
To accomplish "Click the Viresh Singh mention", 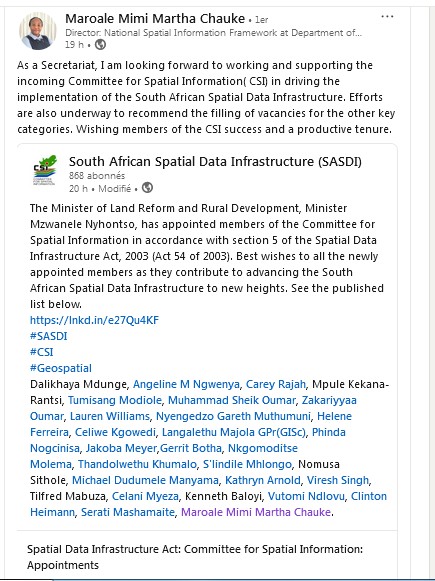I will pos(338,480).
